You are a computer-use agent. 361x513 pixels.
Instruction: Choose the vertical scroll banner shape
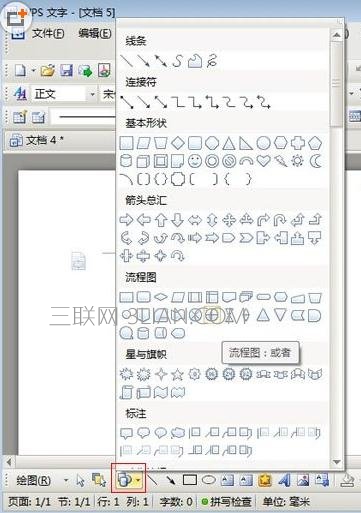(x=126, y=393)
